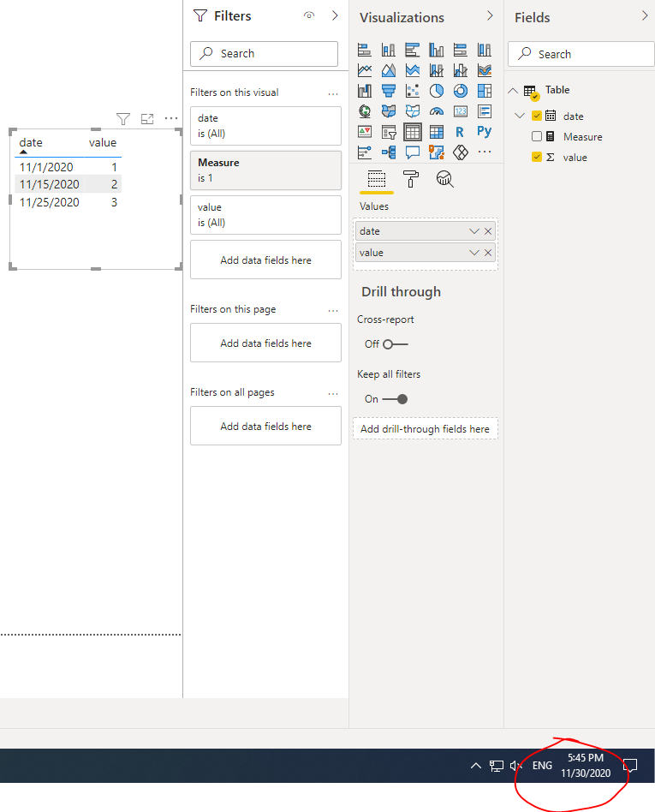Remove value from Values well
The height and width of the screenshot is (812, 655).
[x=488, y=253]
